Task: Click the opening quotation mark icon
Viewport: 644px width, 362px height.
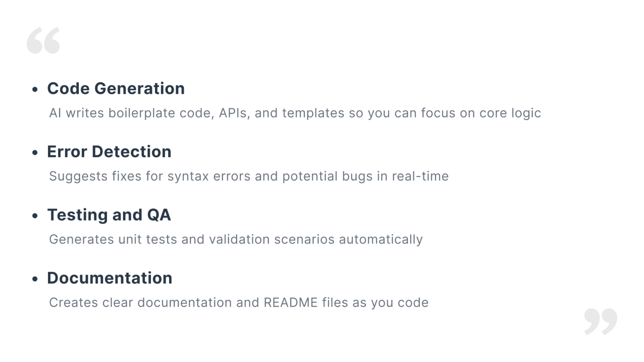Action: (43, 40)
